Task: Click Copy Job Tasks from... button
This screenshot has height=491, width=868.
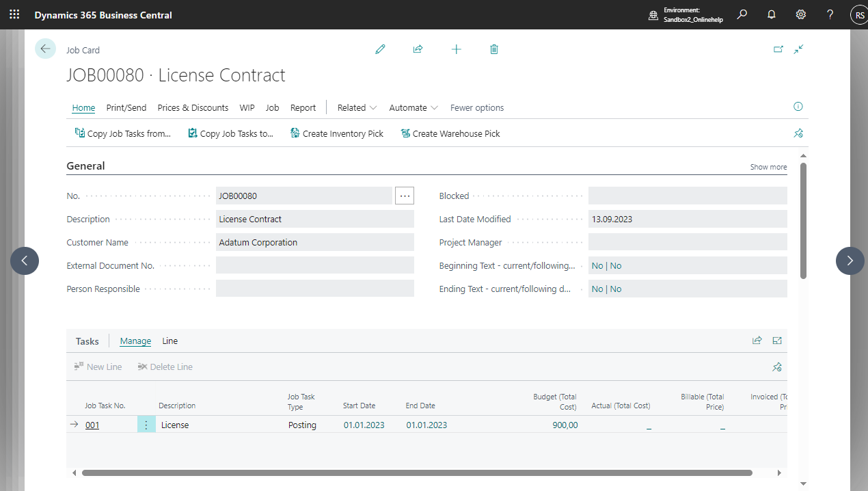Action: pos(123,133)
